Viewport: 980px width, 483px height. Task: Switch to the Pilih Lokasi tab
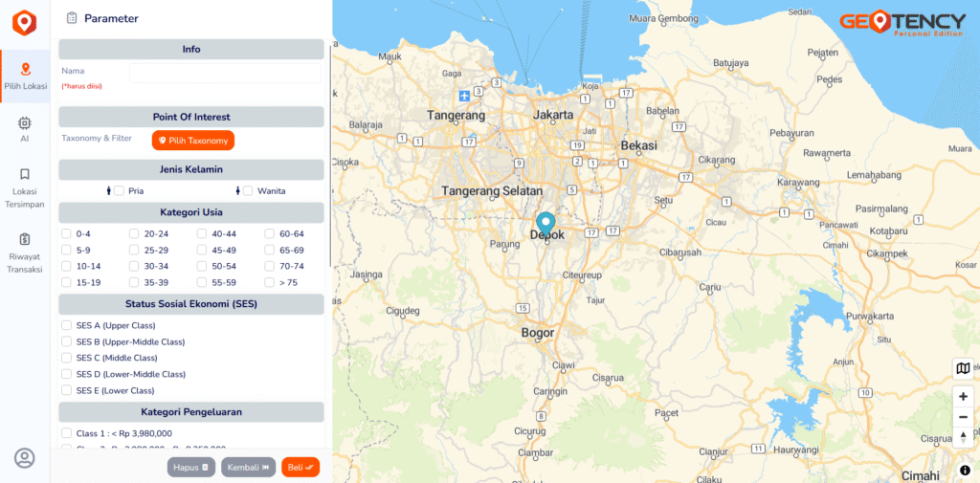click(x=25, y=77)
